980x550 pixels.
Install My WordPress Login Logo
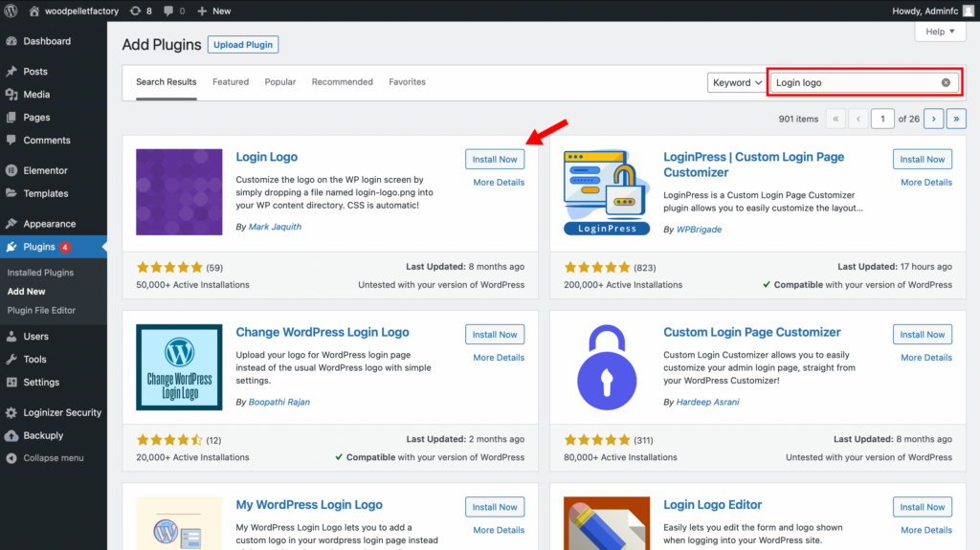tap(495, 507)
